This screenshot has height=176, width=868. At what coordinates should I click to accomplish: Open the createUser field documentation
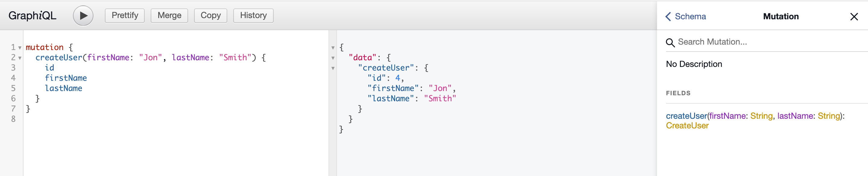[686, 116]
